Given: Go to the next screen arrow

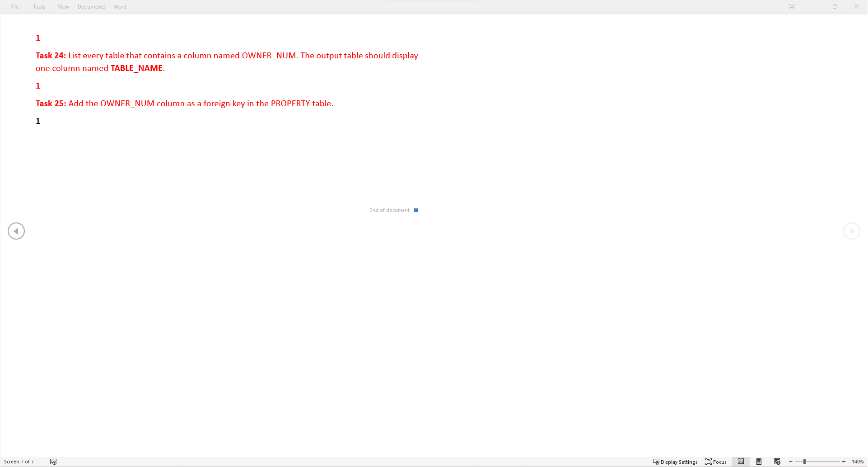Looking at the screenshot, I should pyautogui.click(x=852, y=231).
